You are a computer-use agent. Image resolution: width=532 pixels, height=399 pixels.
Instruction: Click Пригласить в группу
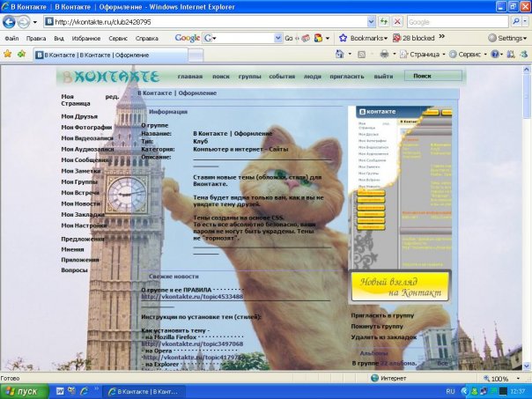(x=382, y=315)
